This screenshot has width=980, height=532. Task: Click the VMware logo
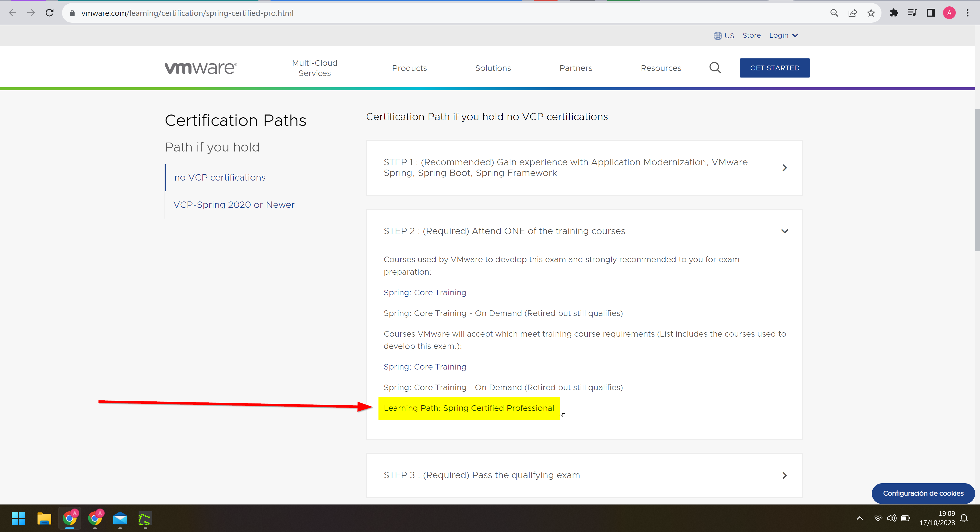[x=201, y=68]
